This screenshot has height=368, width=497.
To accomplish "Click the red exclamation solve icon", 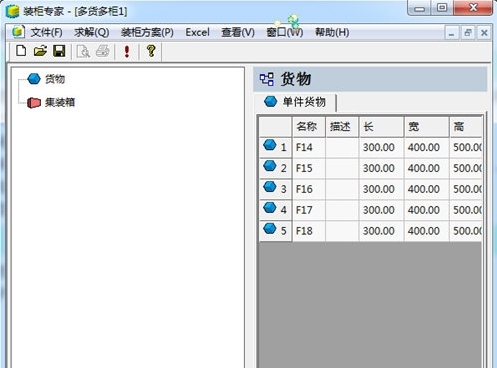I will [127, 51].
